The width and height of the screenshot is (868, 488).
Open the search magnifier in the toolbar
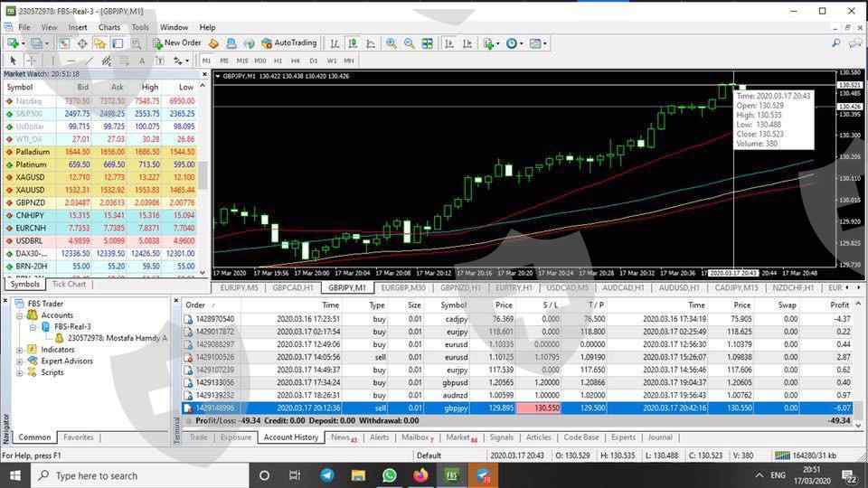835,43
